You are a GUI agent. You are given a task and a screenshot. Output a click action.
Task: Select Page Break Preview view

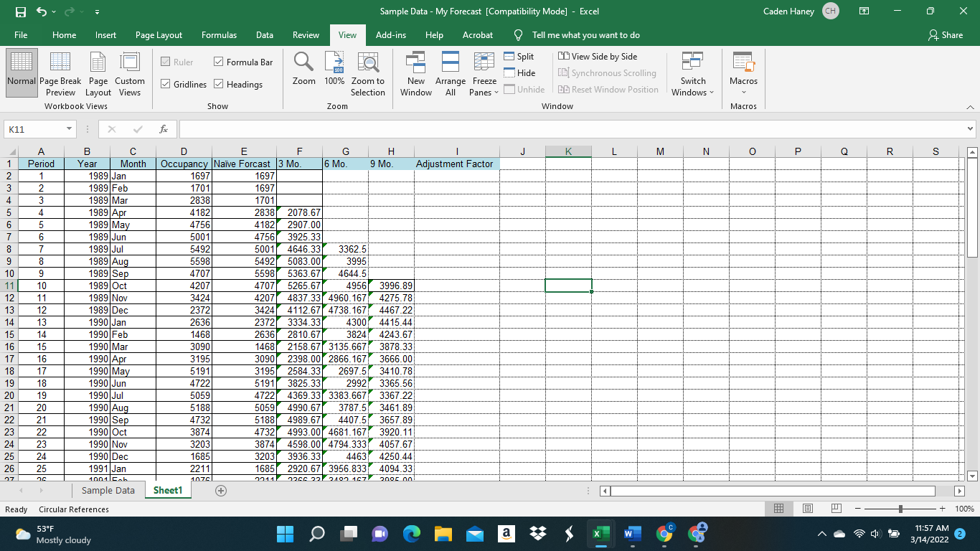click(60, 72)
